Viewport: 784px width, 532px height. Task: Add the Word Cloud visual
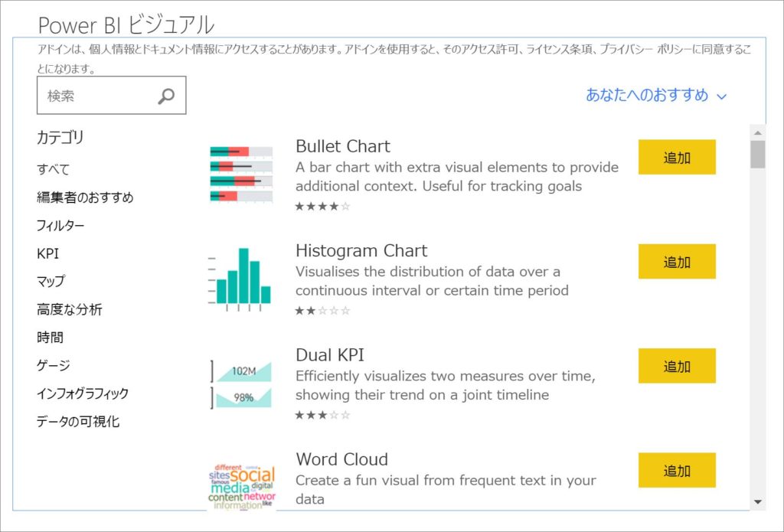[677, 471]
